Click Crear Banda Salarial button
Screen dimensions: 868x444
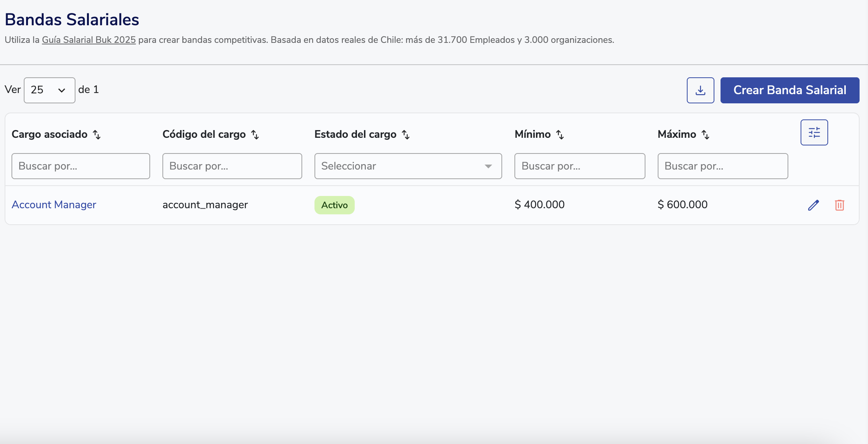click(789, 90)
